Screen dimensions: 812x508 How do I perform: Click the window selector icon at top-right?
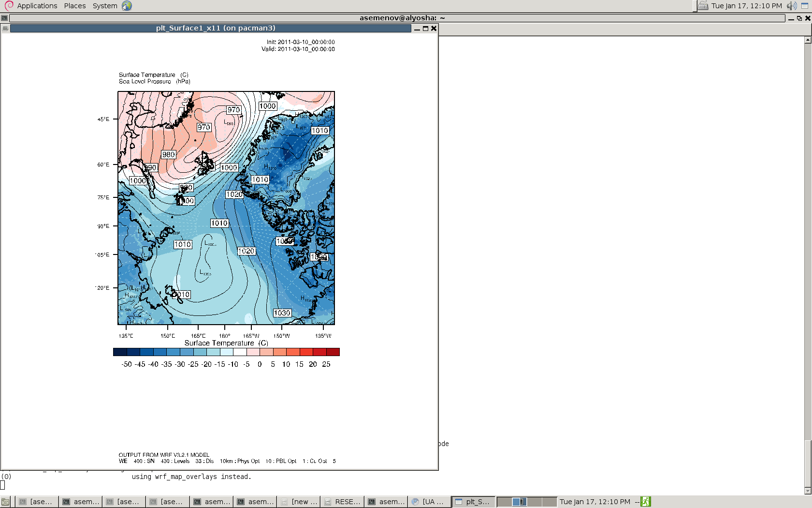(805, 6)
